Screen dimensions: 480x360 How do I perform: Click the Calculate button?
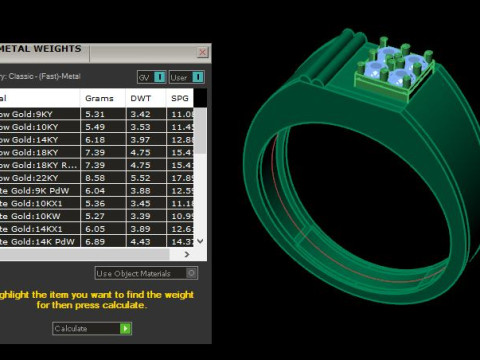tap(92, 329)
